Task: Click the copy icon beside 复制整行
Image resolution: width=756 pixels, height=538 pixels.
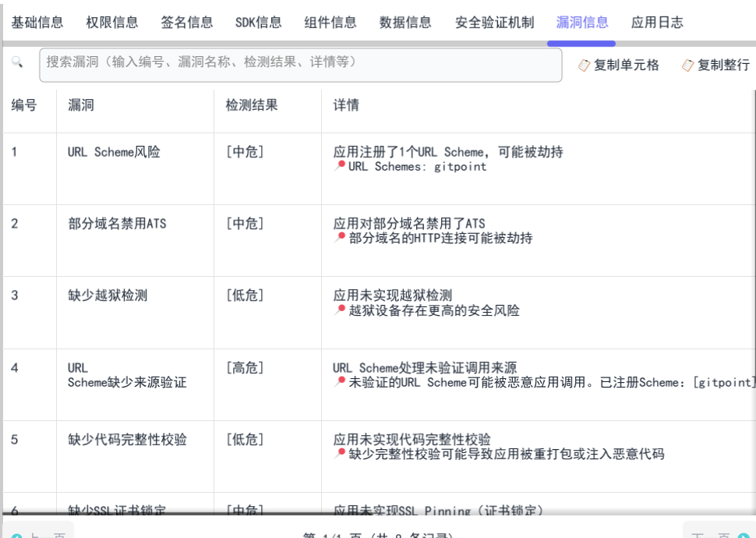Action: pos(689,66)
